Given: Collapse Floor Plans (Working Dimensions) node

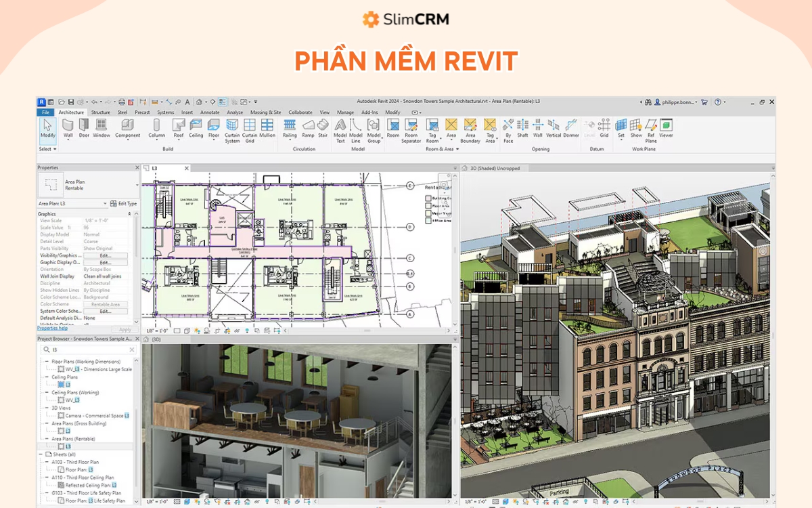Looking at the screenshot, I should click(x=48, y=362).
